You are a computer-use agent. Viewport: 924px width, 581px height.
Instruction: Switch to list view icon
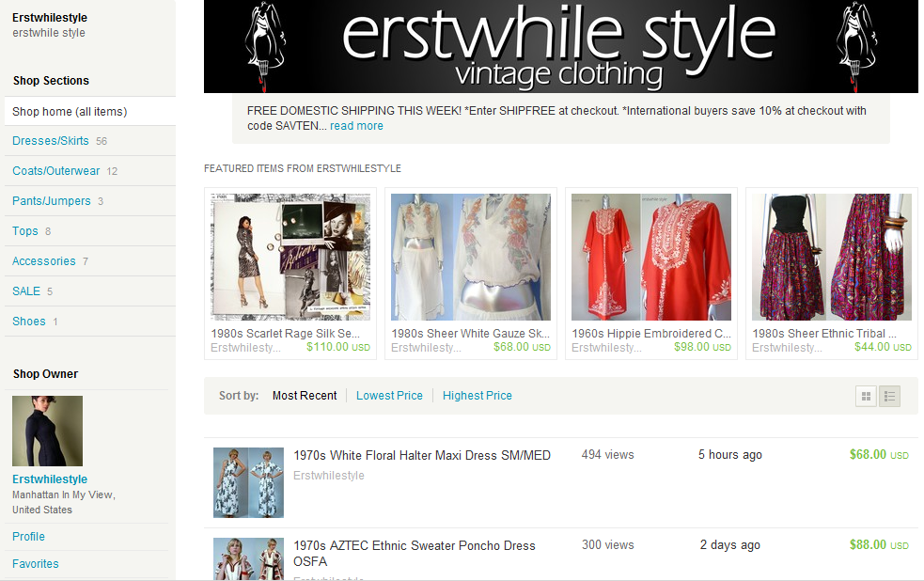pos(889,397)
